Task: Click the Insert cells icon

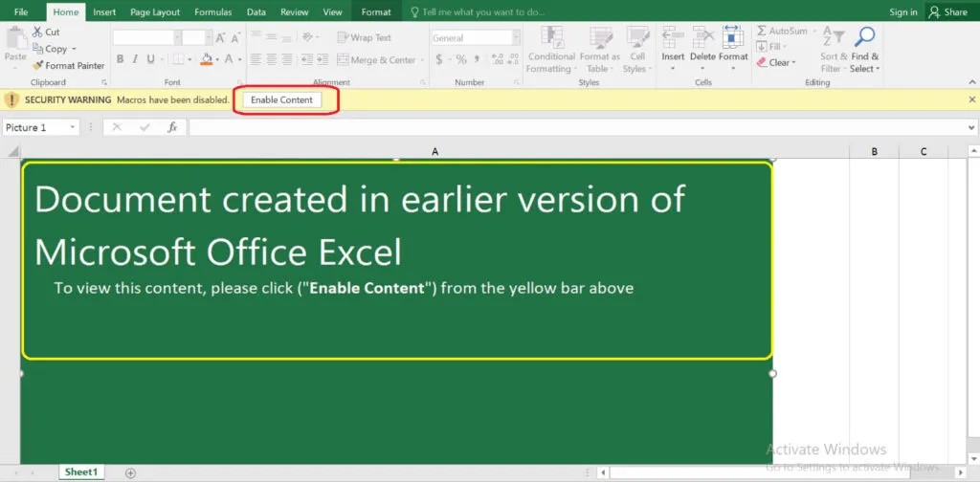Action: (673, 37)
